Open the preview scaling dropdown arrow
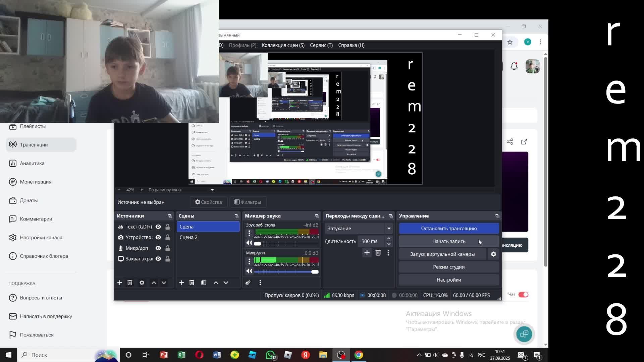The height and width of the screenshot is (362, 644). coord(212,190)
